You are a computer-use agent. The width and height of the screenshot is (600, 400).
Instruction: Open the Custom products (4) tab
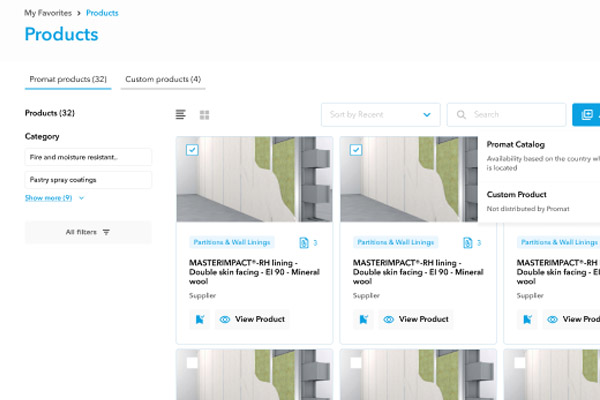(163, 79)
